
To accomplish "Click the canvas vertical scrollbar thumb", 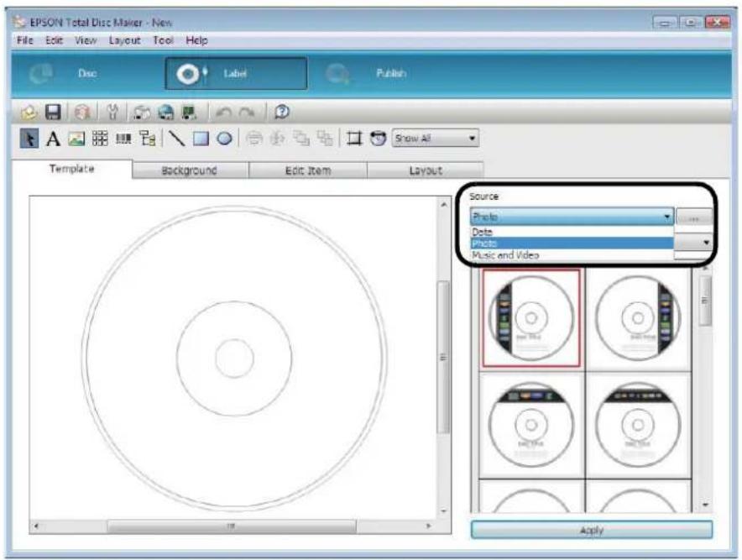I will (443, 357).
